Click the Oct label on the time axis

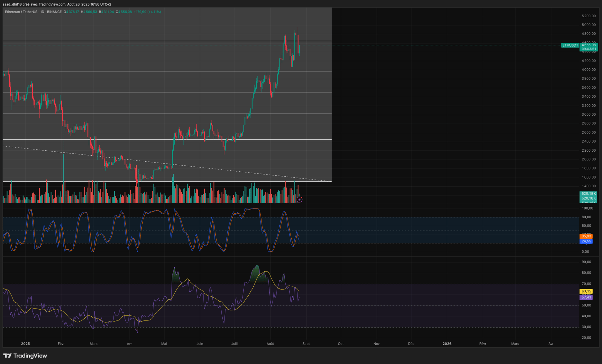(x=341, y=344)
